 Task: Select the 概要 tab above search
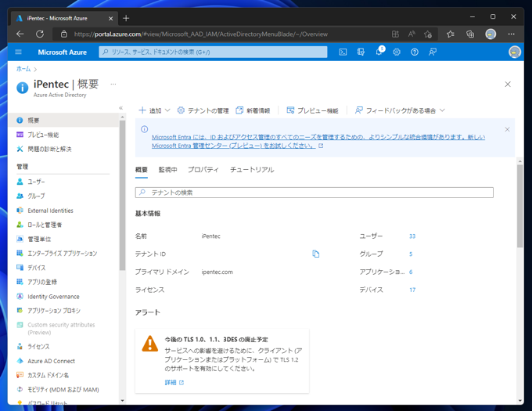coord(141,170)
